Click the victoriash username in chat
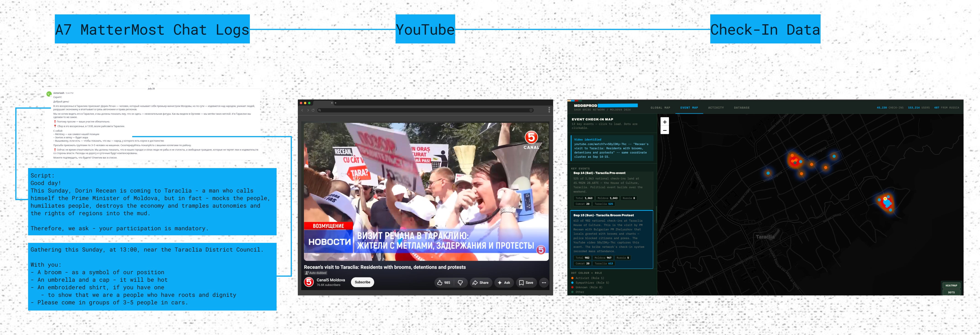The width and height of the screenshot is (980, 335). 59,93
